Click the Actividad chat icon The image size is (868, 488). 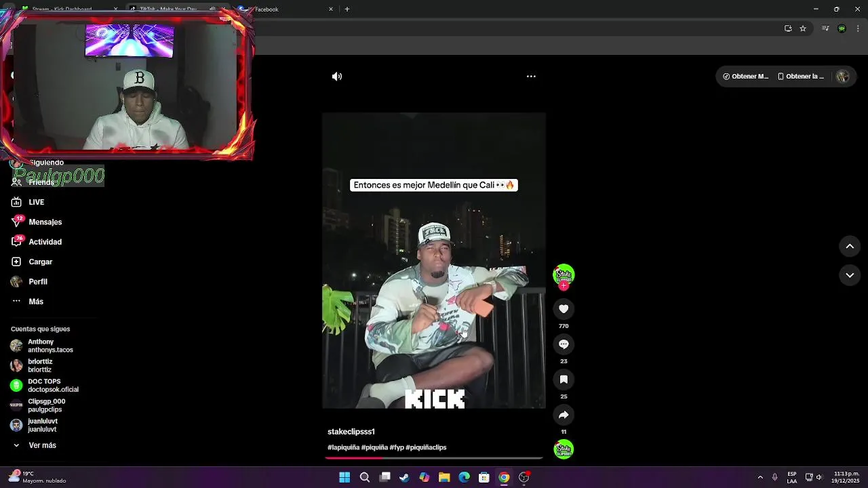pyautogui.click(x=16, y=242)
